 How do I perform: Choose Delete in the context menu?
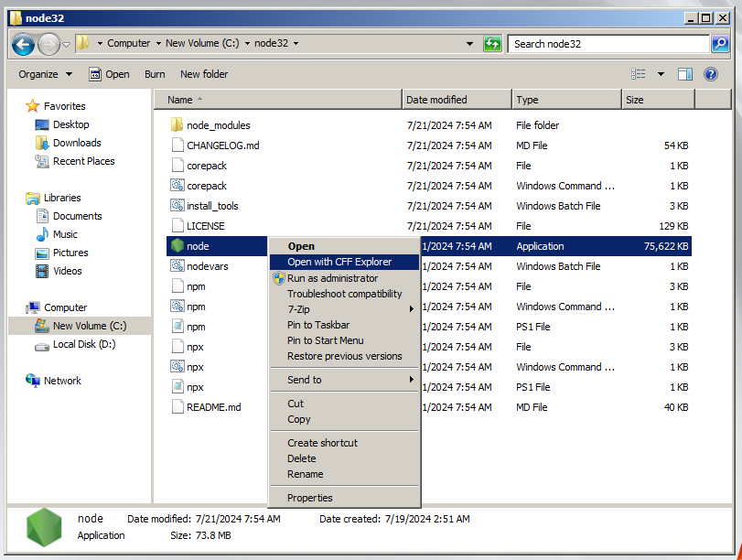pyautogui.click(x=344, y=458)
